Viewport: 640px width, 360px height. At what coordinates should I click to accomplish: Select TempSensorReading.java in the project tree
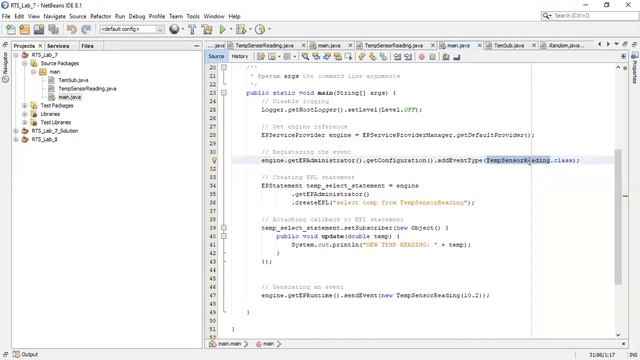coord(87,89)
